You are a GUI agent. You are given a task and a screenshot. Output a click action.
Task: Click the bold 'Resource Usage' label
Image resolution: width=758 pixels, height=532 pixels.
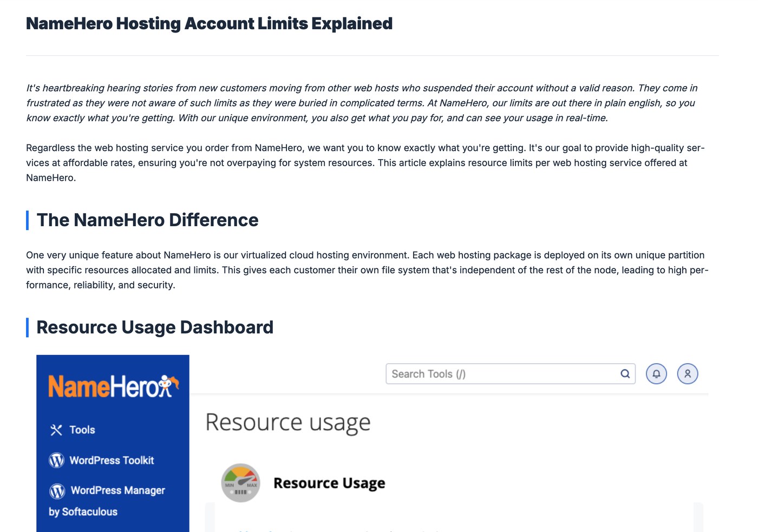pos(329,483)
